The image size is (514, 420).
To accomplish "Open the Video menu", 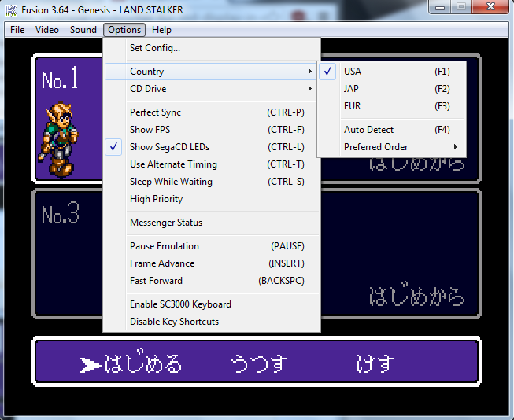I will pyautogui.click(x=47, y=30).
